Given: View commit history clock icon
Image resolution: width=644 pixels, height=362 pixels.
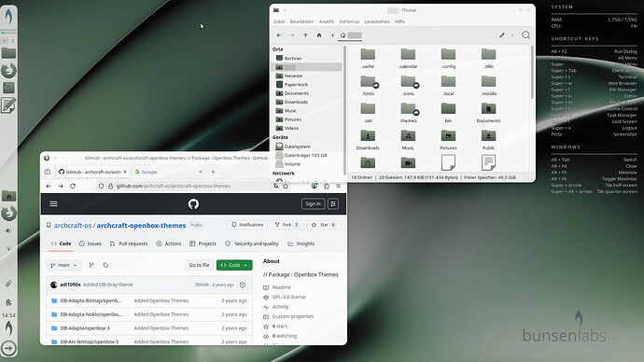Looking at the screenshot, I should point(243,285).
